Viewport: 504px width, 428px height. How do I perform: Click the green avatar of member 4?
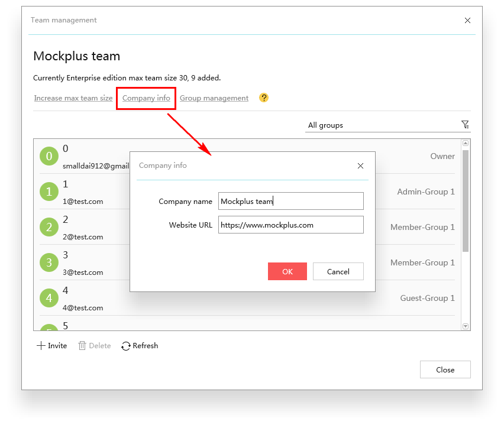tap(49, 298)
